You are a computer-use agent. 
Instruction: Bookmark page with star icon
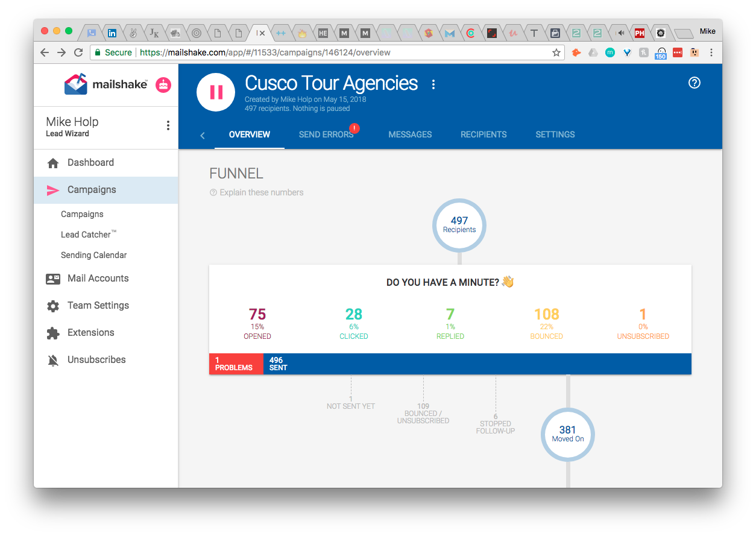point(556,52)
